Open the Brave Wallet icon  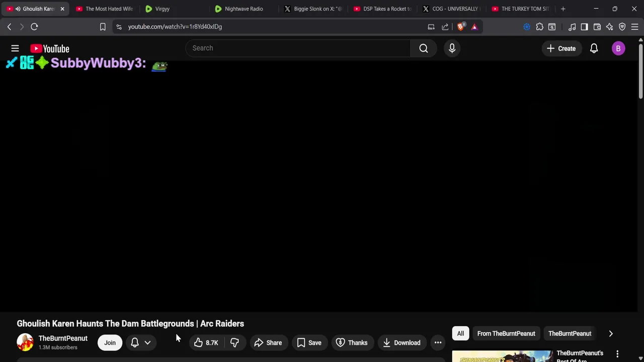[597, 27]
